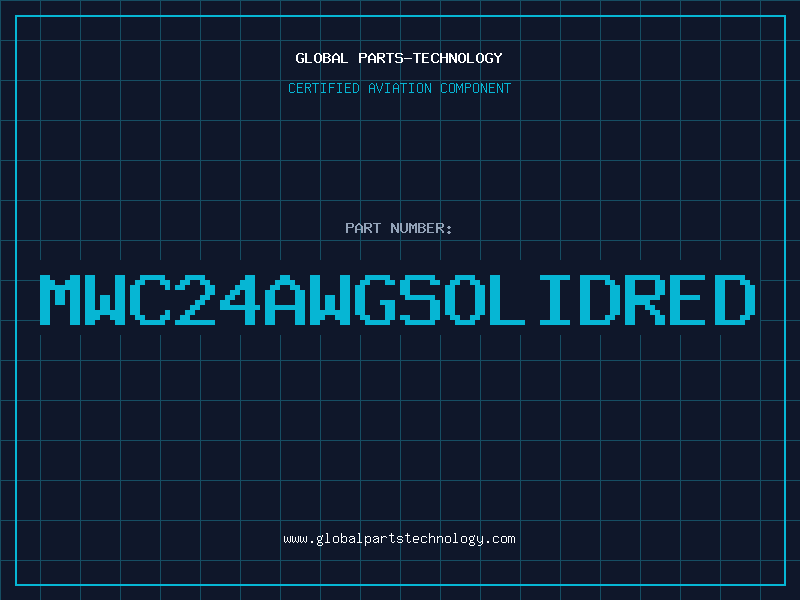The height and width of the screenshot is (600, 800).
Task: Click the word COMPONENT in the subtitle
Action: click(x=475, y=88)
